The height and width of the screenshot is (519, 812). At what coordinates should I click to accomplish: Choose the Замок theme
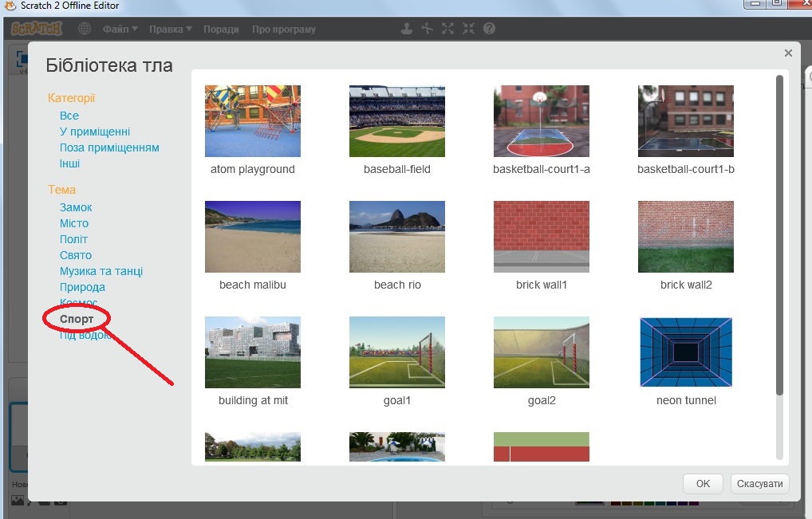pyautogui.click(x=76, y=207)
